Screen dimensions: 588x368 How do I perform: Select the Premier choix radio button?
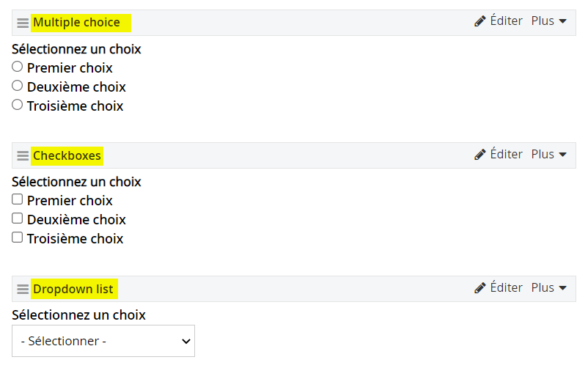point(18,67)
